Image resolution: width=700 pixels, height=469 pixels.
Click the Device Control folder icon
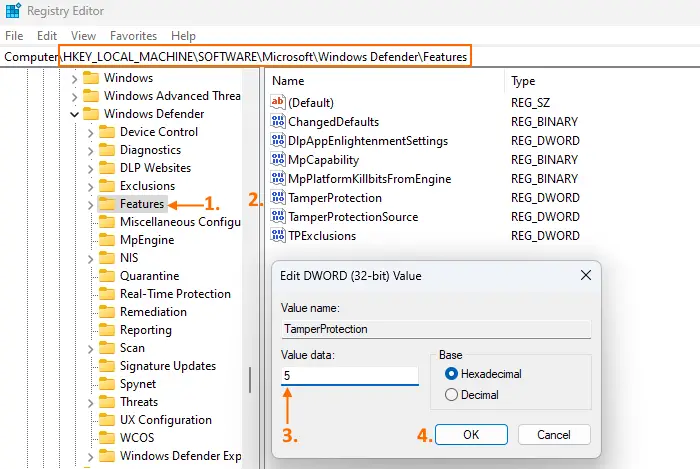pos(107,132)
